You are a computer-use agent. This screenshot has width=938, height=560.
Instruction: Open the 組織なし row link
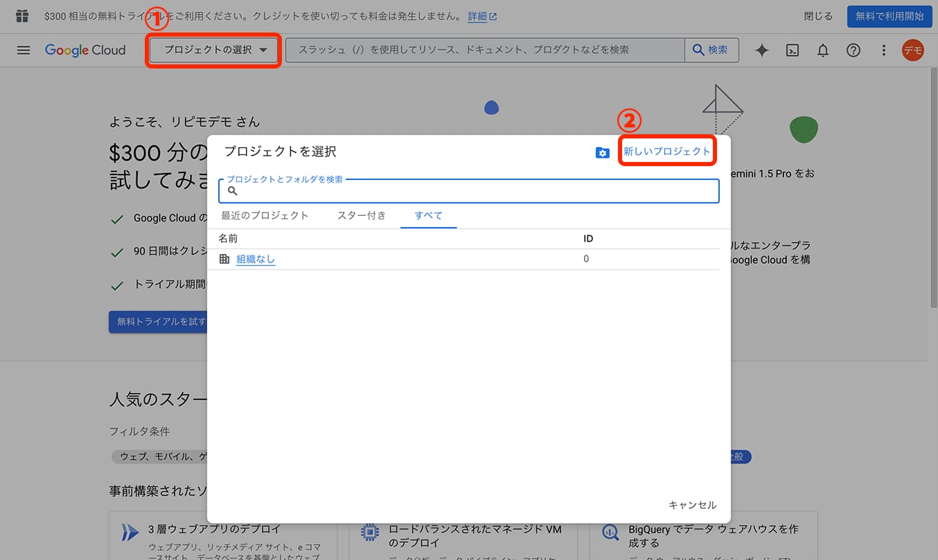[x=256, y=259]
